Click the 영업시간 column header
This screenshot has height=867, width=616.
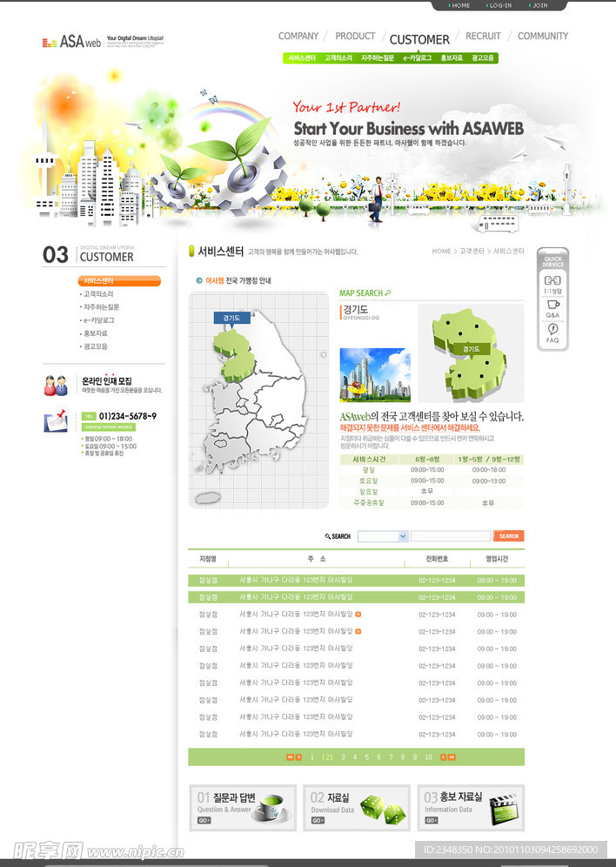coord(497,559)
